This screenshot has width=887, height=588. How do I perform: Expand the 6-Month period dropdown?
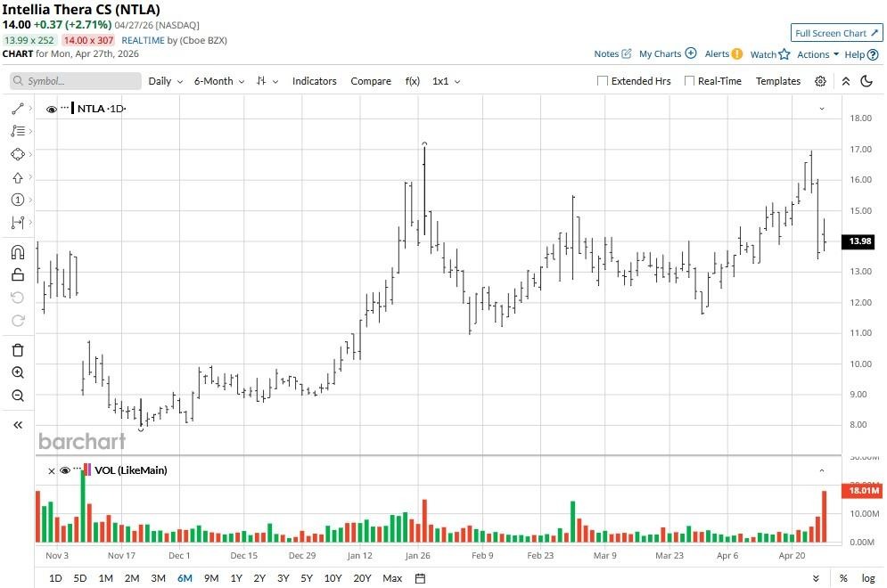(218, 81)
